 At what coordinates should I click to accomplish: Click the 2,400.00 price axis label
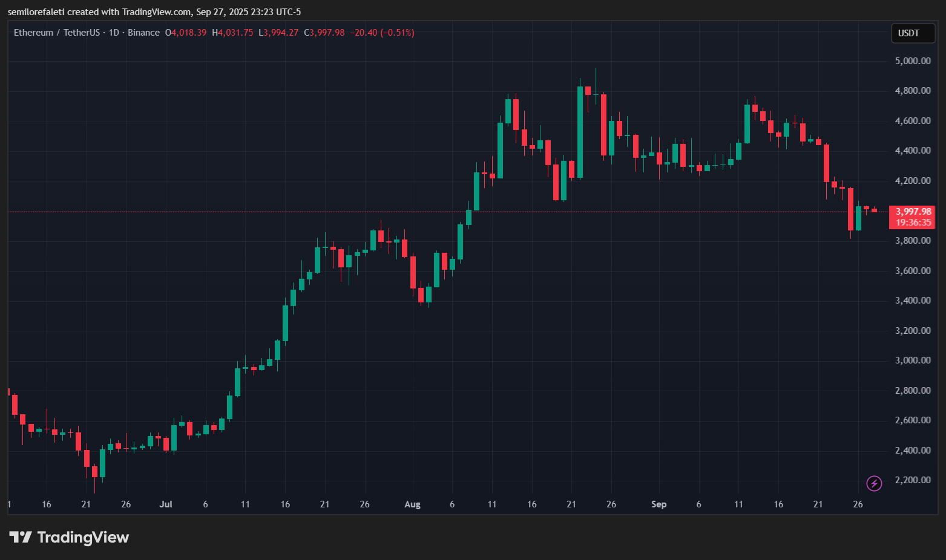pyautogui.click(x=913, y=451)
